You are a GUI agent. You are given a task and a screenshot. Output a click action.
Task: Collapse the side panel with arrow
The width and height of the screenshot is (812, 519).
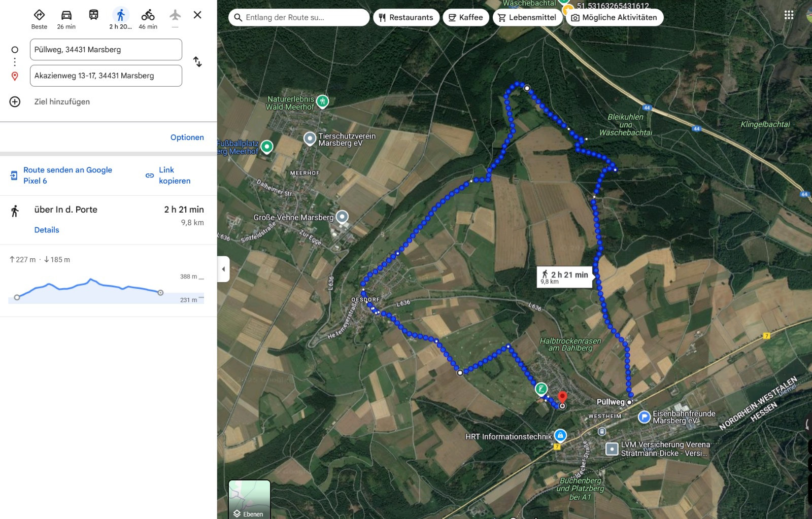click(x=223, y=269)
